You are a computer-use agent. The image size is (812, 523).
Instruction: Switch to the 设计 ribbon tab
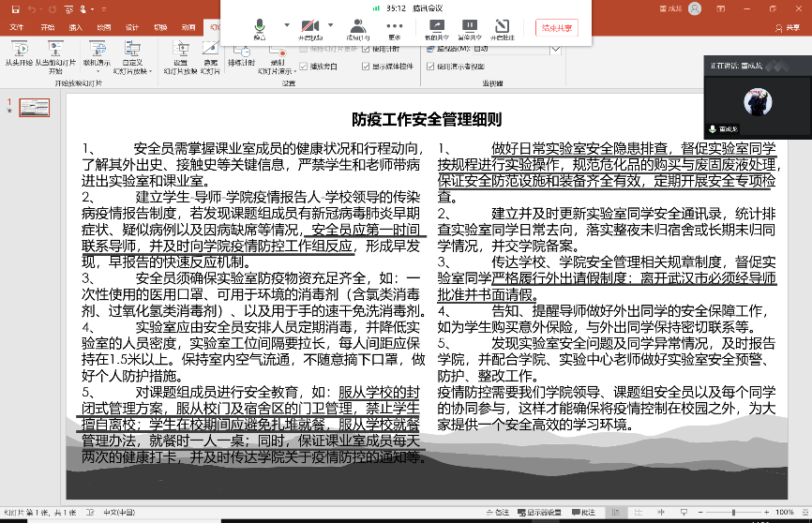click(x=131, y=27)
